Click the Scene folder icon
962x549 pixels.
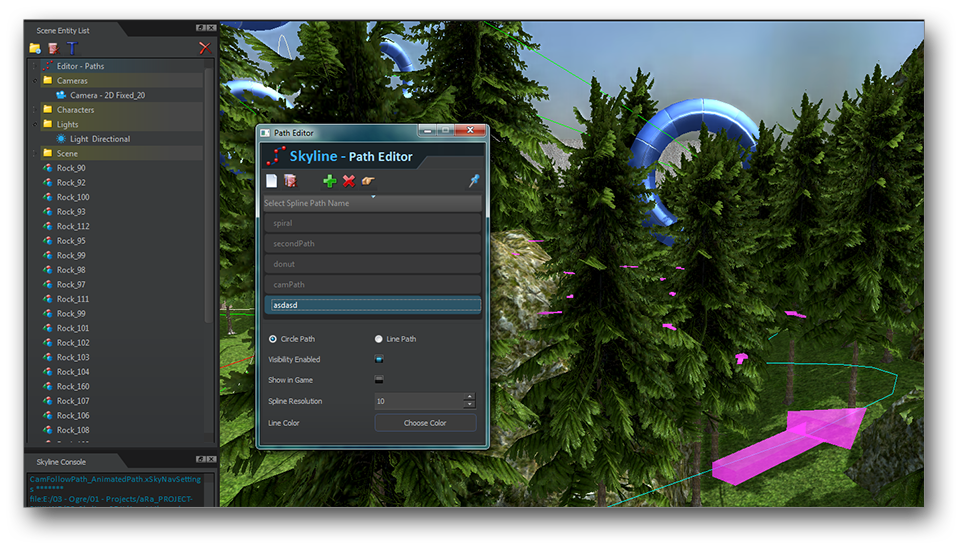[48, 153]
